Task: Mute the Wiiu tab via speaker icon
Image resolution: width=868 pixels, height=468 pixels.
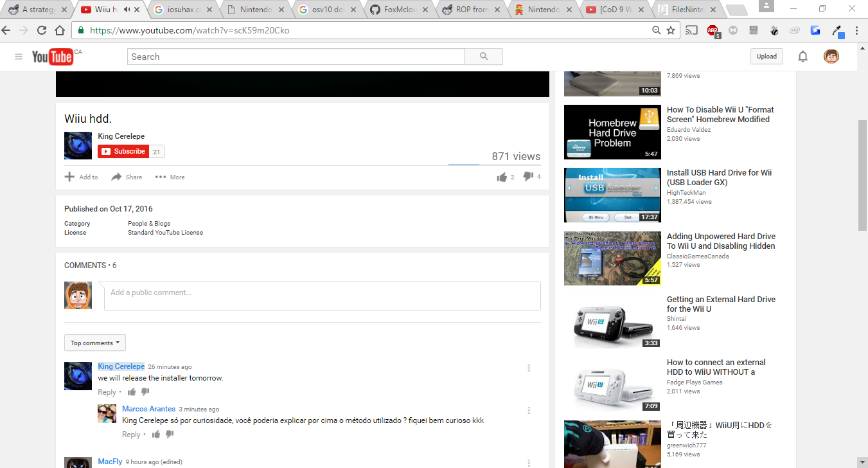Action: (x=127, y=10)
